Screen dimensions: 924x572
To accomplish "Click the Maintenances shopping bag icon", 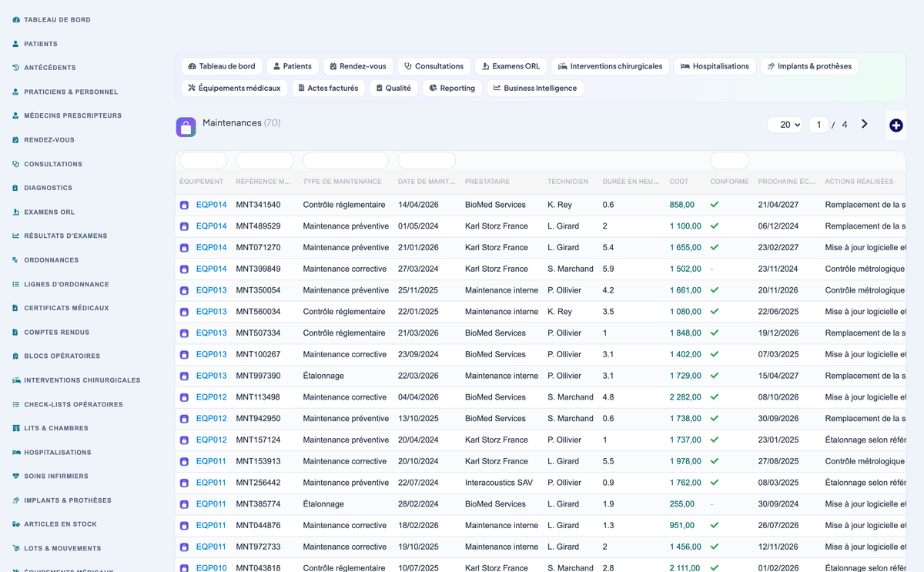I will click(186, 127).
